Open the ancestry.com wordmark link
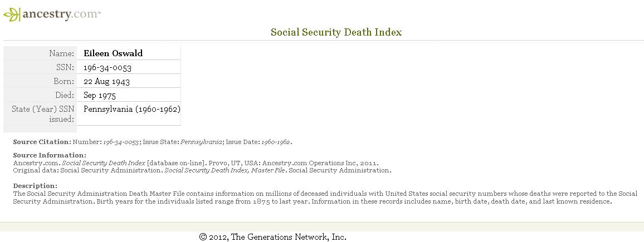The width and height of the screenshot is (644, 242). [x=61, y=14]
